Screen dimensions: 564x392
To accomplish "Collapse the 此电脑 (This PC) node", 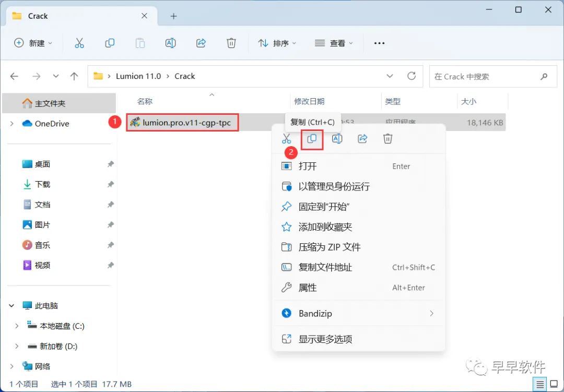I will click(x=11, y=306).
